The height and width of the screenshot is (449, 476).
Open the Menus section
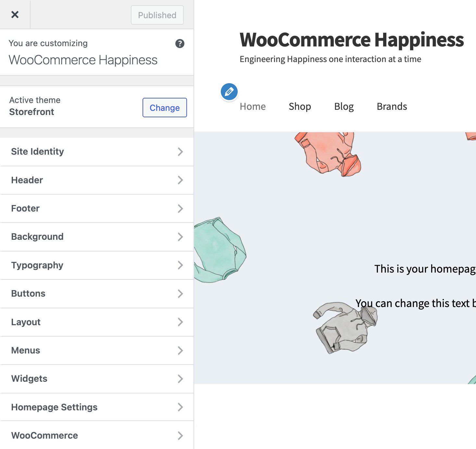pyautogui.click(x=97, y=351)
